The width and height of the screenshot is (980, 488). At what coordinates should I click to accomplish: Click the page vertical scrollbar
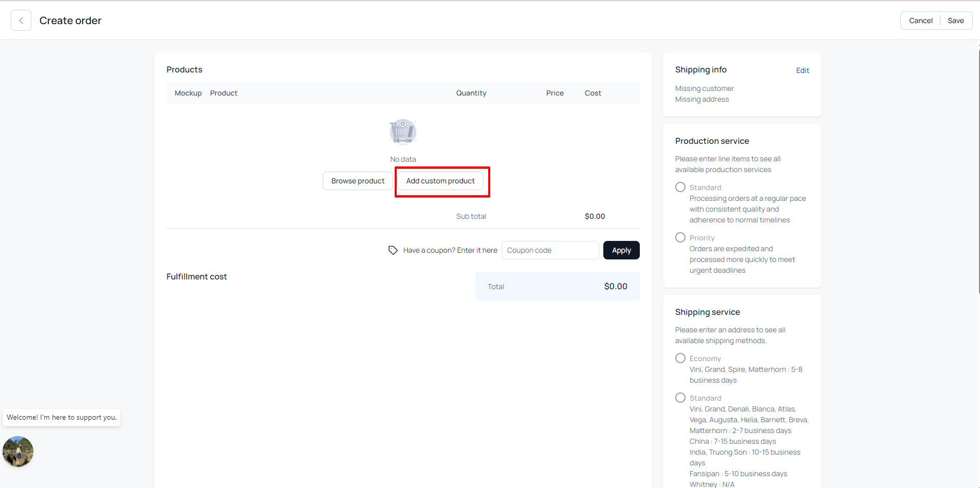pyautogui.click(x=978, y=170)
